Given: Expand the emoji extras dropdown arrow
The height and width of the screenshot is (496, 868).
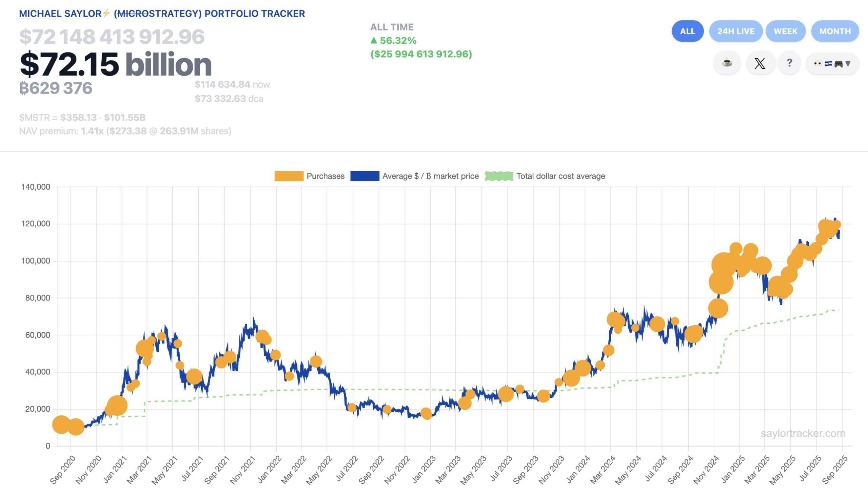Looking at the screenshot, I should point(848,64).
